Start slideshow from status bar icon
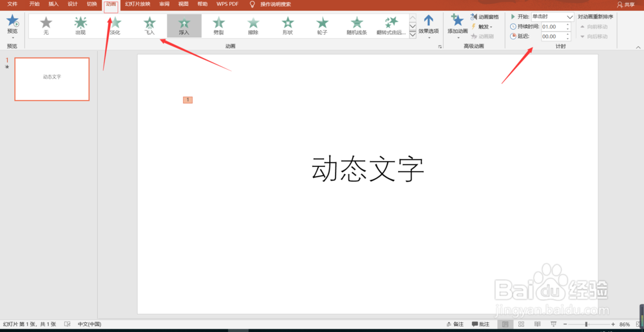Viewport: 644px width, 332px height. tap(553, 324)
